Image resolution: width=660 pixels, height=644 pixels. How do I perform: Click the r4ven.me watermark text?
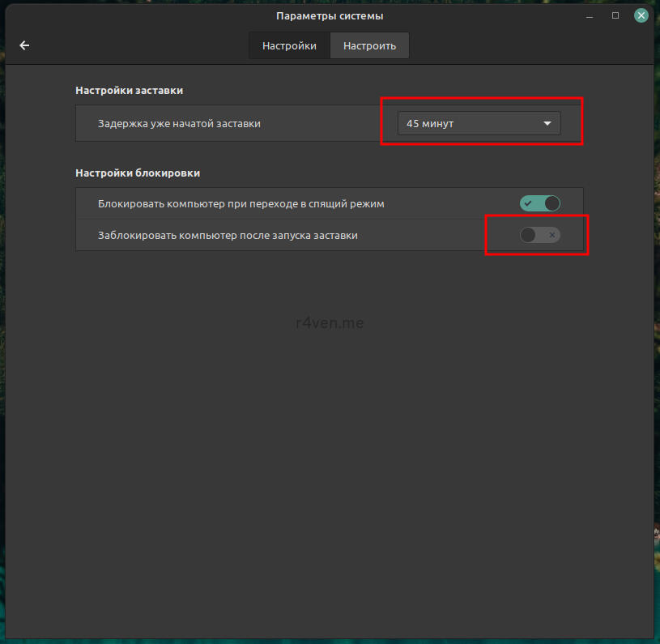(x=330, y=322)
